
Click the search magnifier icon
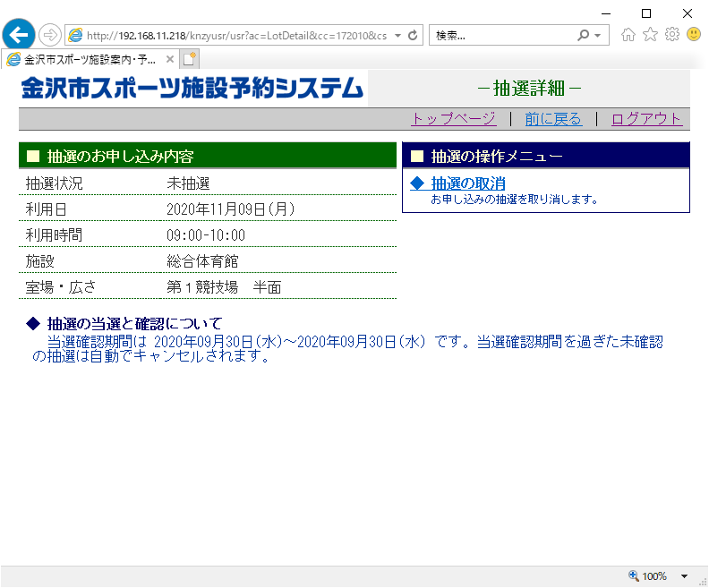[x=584, y=35]
